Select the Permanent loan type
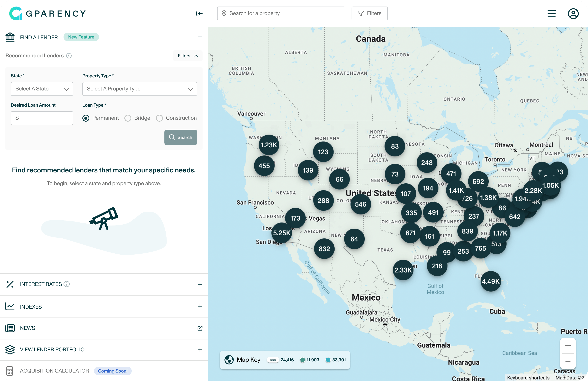This screenshot has height=381, width=588. 86,118
